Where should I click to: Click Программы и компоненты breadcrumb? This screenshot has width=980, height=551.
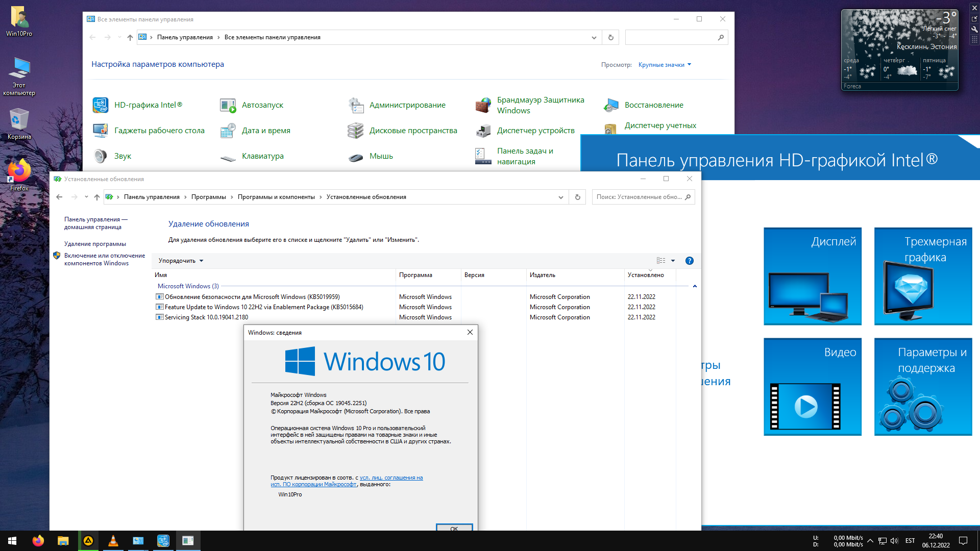point(276,197)
